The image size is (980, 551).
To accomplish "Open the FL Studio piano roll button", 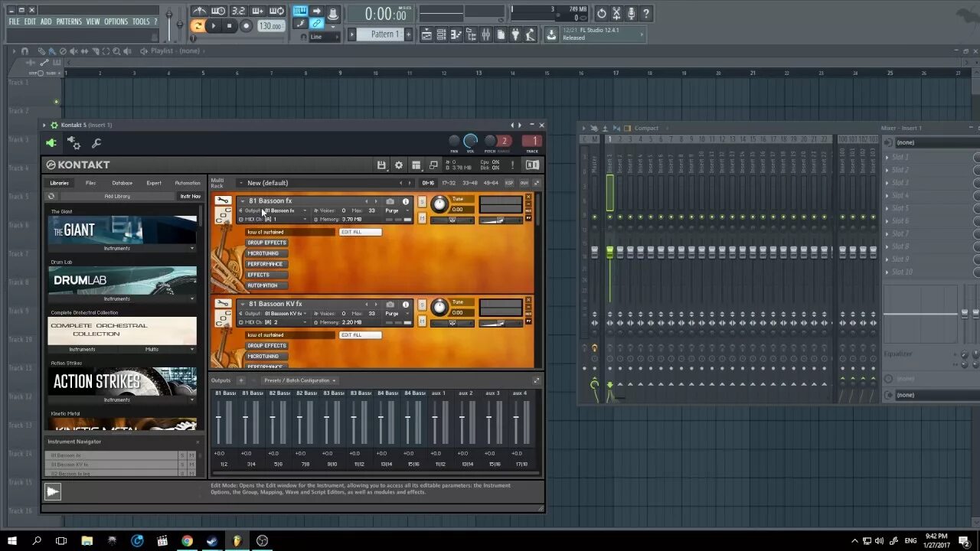I will (x=456, y=34).
